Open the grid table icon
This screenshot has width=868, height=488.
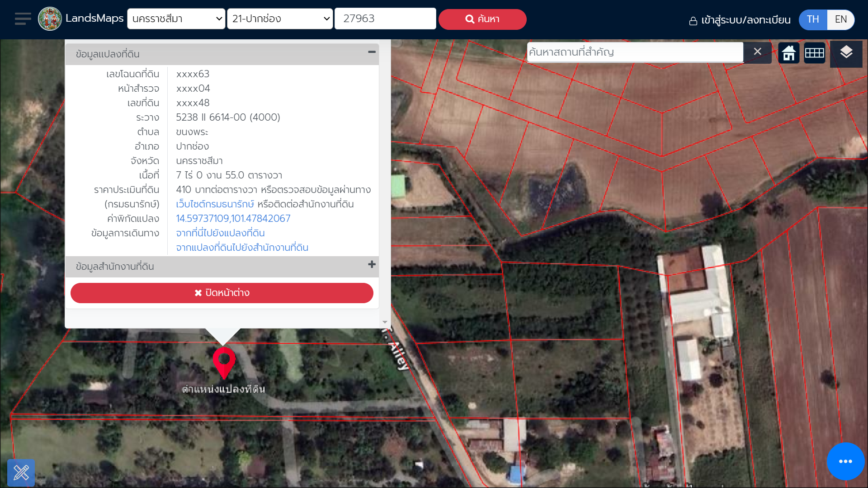click(x=814, y=53)
